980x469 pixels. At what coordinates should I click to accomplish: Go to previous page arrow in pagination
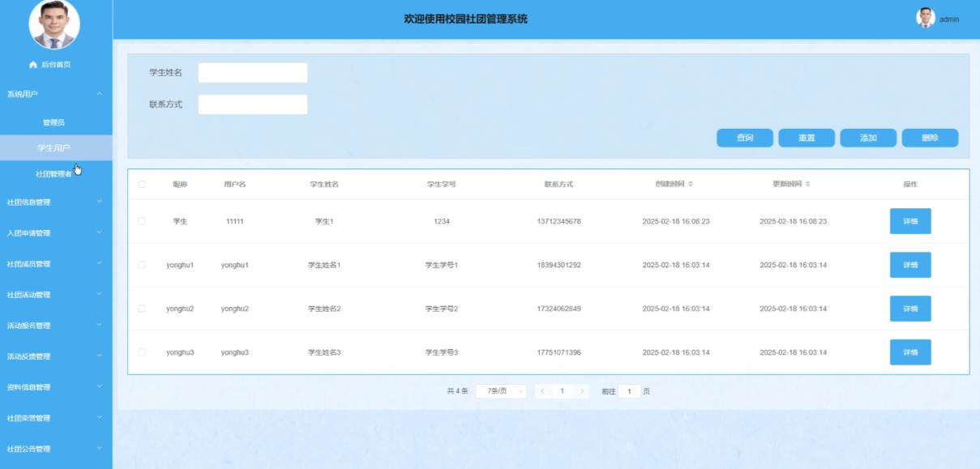pos(542,391)
